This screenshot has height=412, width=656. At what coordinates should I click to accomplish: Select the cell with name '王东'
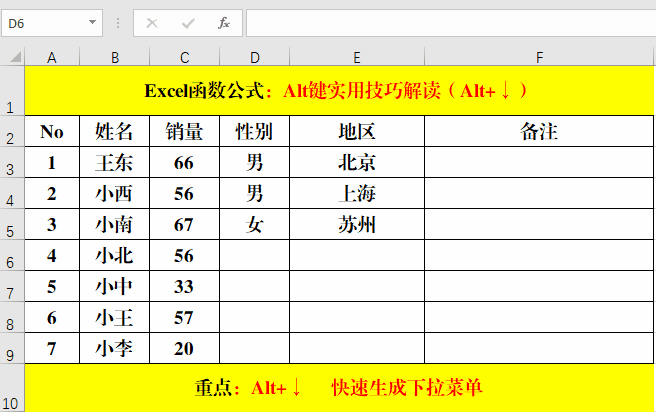click(x=115, y=162)
